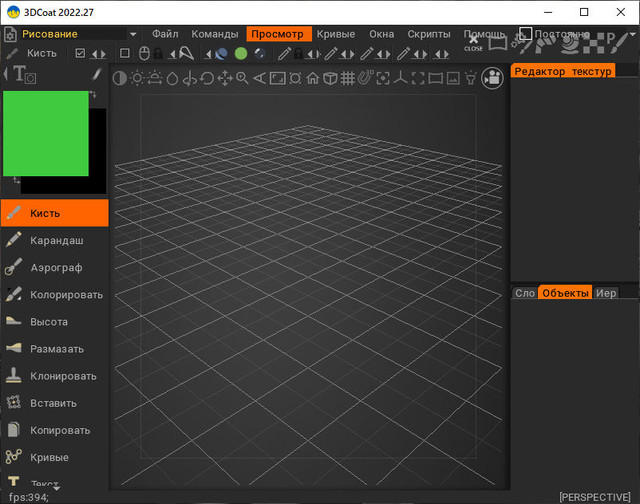Toggle the checked box next to Кисть
This screenshot has height=504, width=640.
pos(81,53)
